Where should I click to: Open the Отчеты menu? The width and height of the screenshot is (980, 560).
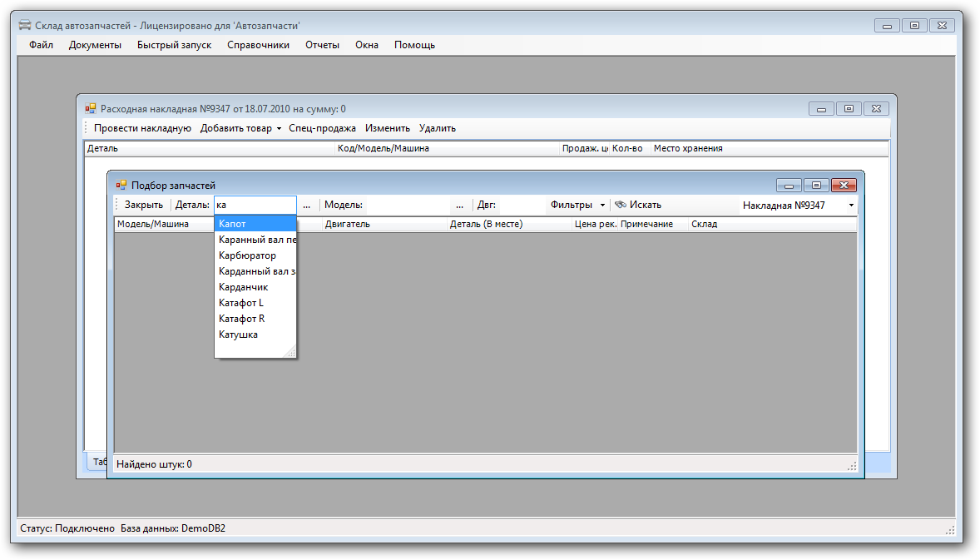click(322, 45)
